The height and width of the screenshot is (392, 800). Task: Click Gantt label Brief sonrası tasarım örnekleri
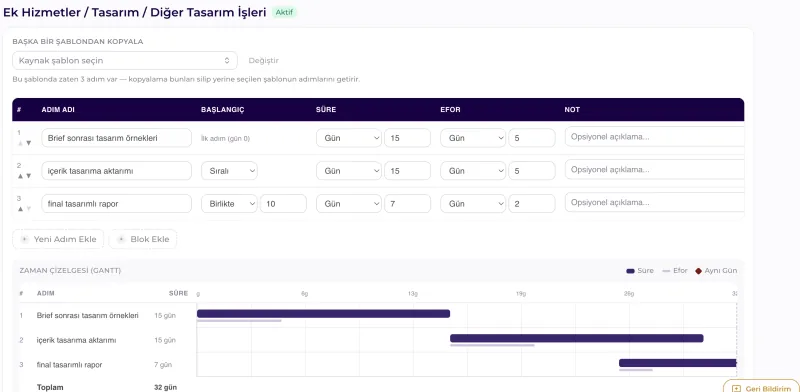click(88, 315)
